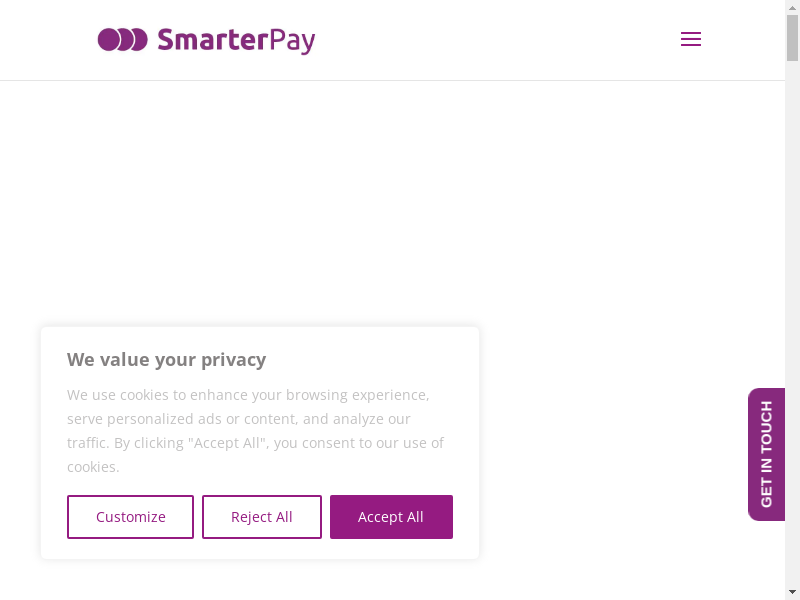Click the scrollbar down arrow
This screenshot has width=800, height=600.
[792, 592]
